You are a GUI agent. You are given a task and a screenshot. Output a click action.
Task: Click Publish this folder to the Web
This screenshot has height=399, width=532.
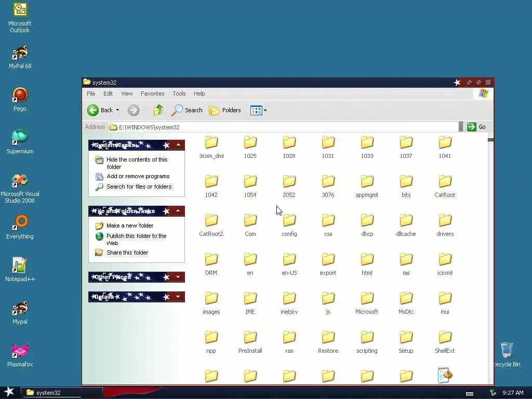pyautogui.click(x=136, y=239)
